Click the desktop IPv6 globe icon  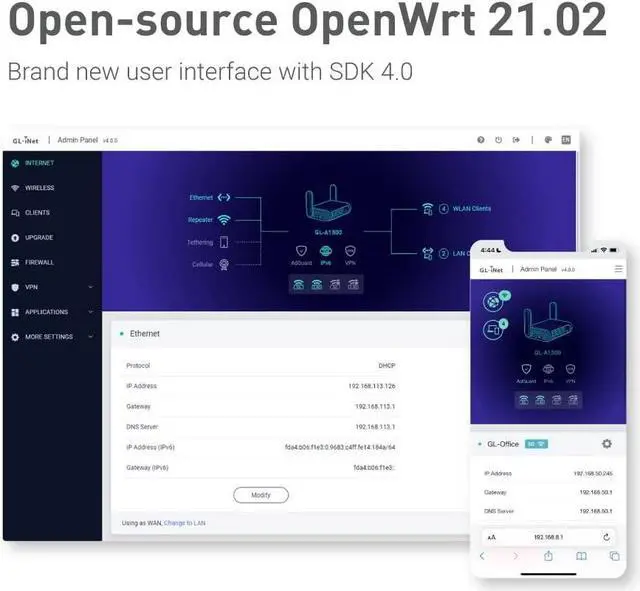[x=326, y=251]
